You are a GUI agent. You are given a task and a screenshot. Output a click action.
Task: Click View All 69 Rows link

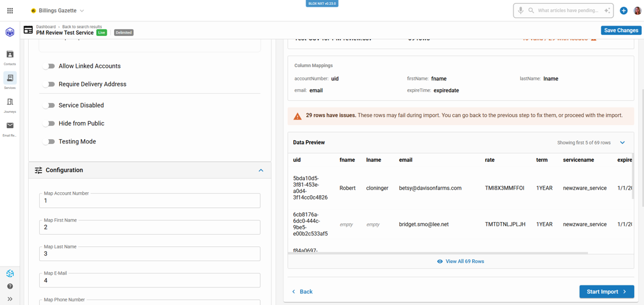click(465, 262)
